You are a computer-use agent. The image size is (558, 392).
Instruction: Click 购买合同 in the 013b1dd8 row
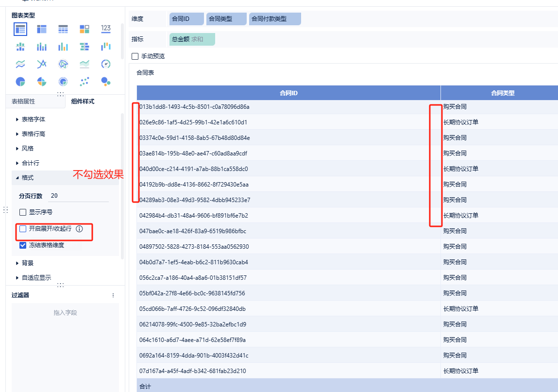click(x=455, y=107)
